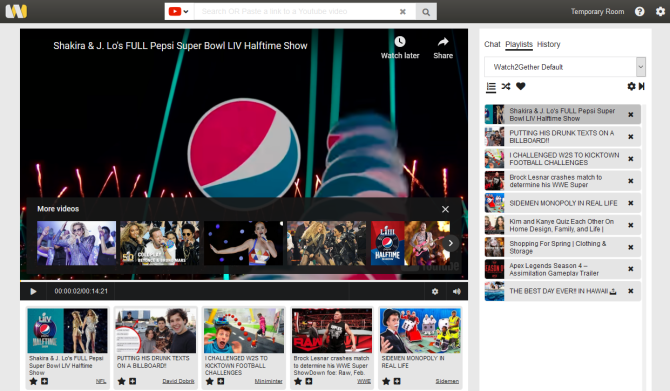
Task: Switch to the Playlists tab
Action: [x=519, y=44]
